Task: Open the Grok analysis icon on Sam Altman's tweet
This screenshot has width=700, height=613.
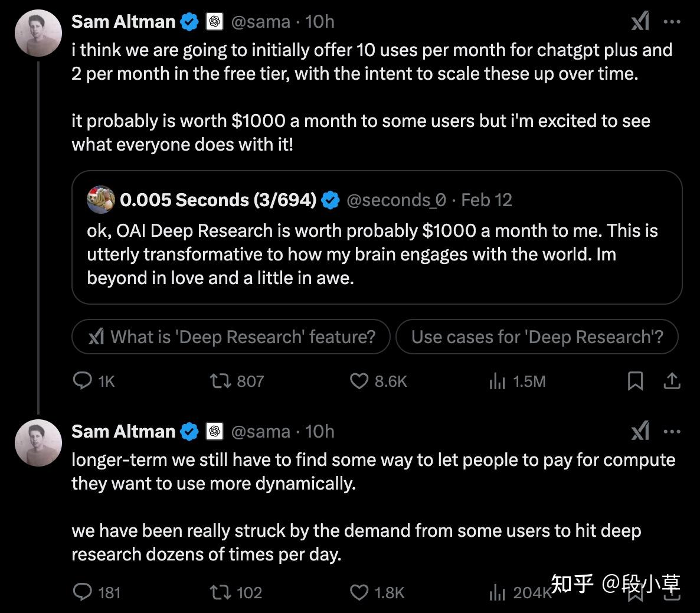Action: click(x=640, y=21)
